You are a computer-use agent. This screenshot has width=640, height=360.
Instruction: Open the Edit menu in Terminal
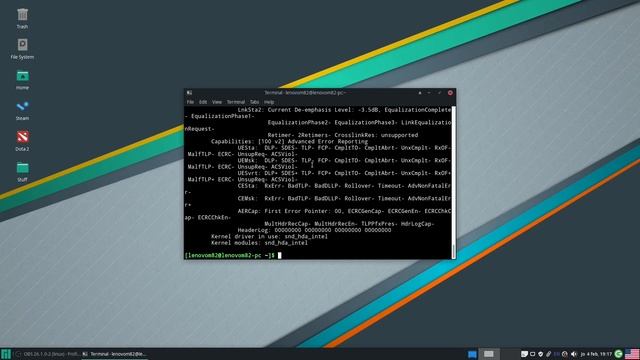click(203, 102)
